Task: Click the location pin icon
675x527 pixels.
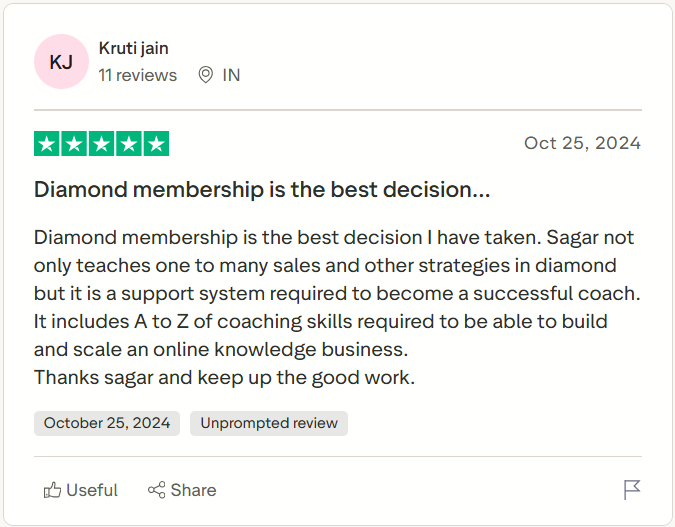Action: 206,75
